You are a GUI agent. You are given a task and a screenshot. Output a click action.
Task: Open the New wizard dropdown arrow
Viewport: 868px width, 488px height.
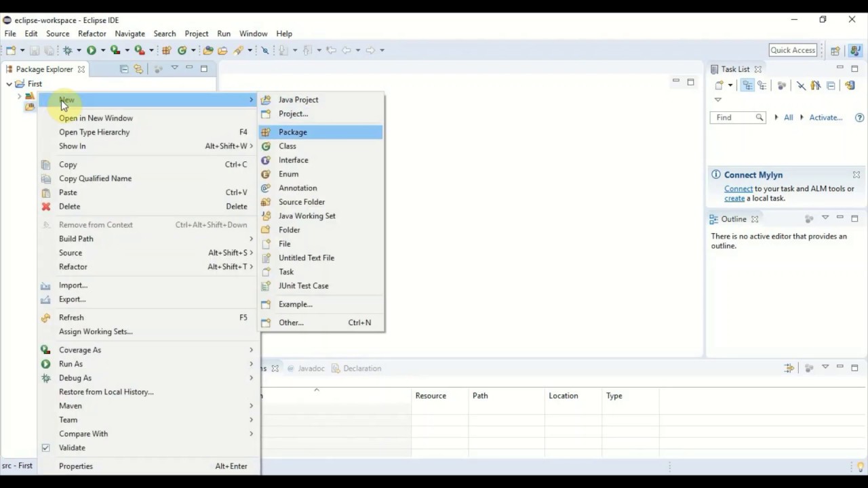[22, 50]
